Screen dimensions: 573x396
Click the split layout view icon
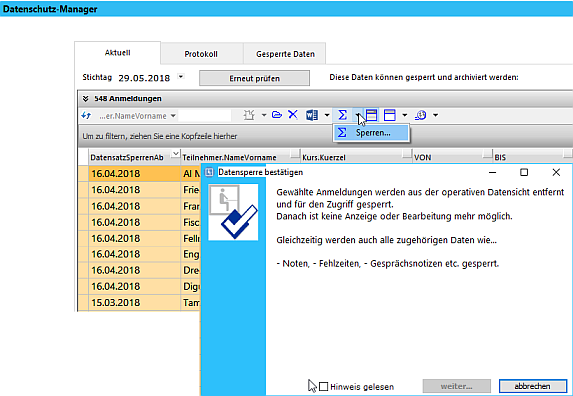point(371,115)
